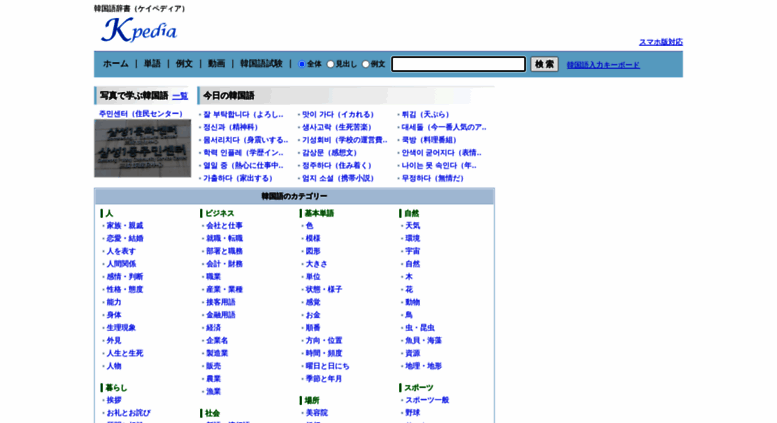This screenshot has width=777, height=423.
Task: Open the 人を表す category
Action: pyautogui.click(x=121, y=252)
